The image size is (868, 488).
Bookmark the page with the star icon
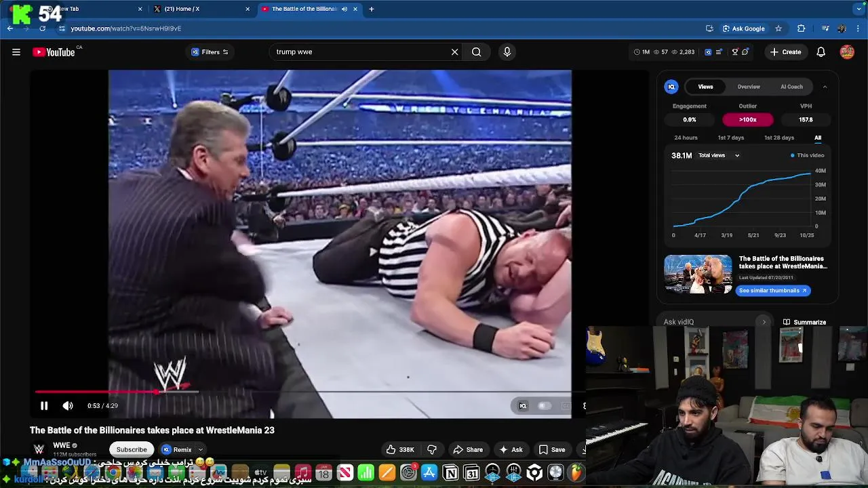pyautogui.click(x=778, y=28)
